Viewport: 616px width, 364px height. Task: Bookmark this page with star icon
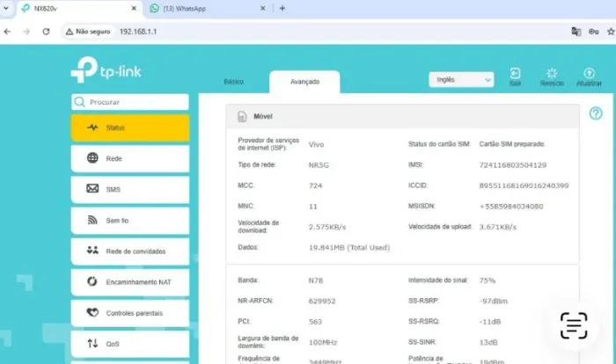(x=610, y=32)
